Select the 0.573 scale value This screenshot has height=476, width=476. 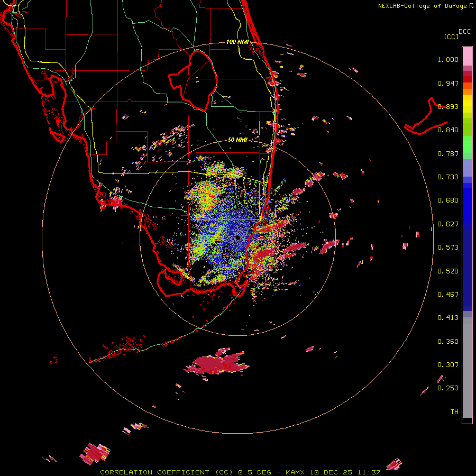[x=448, y=248]
